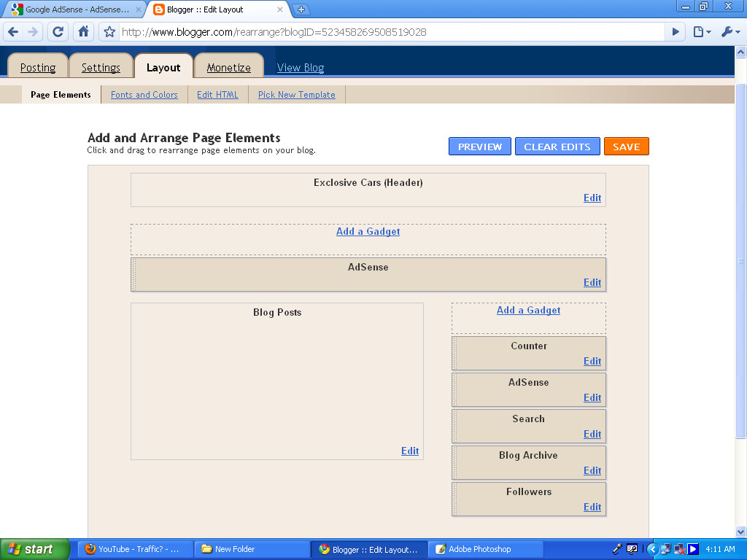The image size is (747, 560).
Task: Select Blogger Edit Layout taskbar button
Action: (368, 549)
